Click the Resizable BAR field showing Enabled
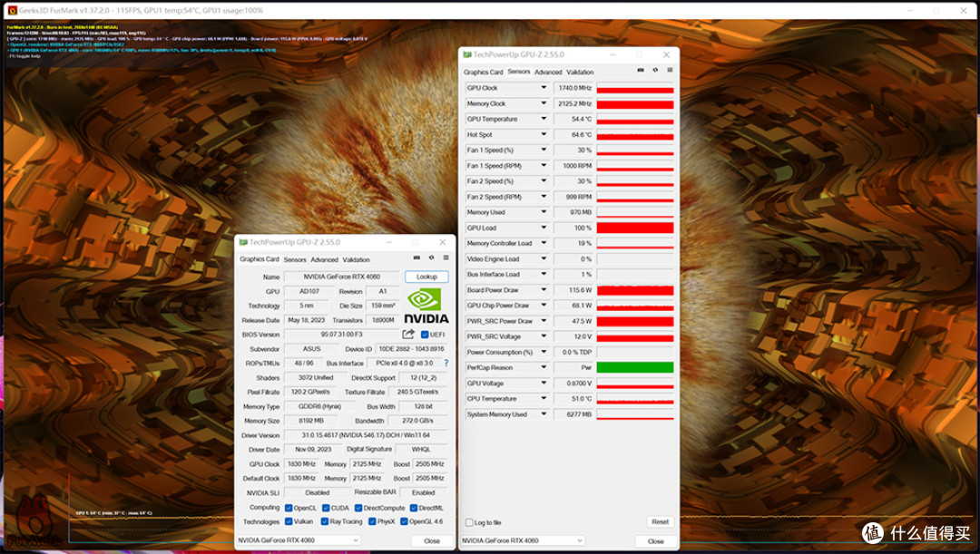Image resolution: width=980 pixels, height=554 pixels. (423, 492)
